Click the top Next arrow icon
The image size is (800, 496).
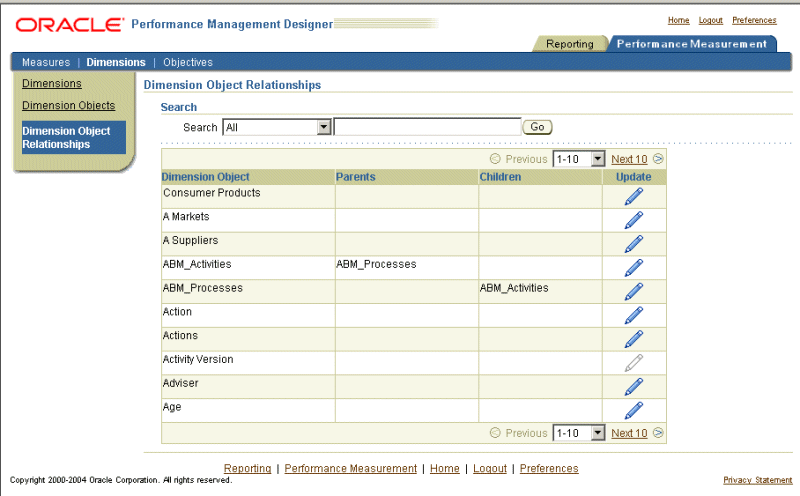click(658, 159)
